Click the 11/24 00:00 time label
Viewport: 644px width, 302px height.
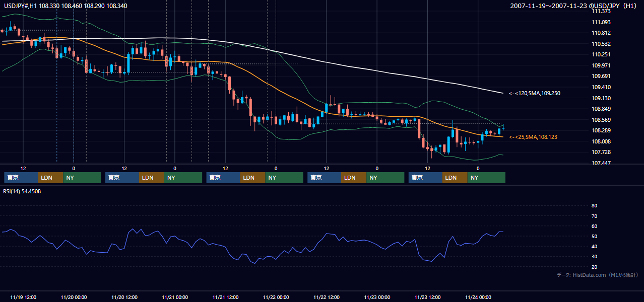pyautogui.click(x=478, y=297)
